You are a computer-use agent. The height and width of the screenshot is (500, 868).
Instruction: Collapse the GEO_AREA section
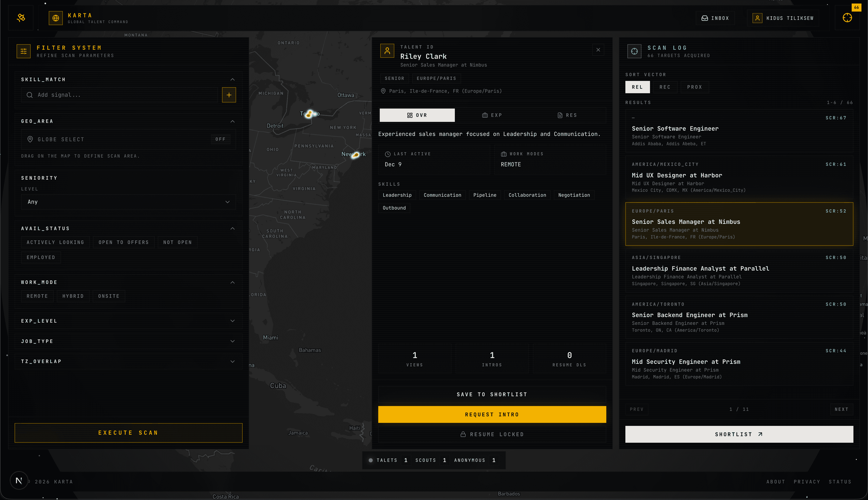(x=233, y=121)
